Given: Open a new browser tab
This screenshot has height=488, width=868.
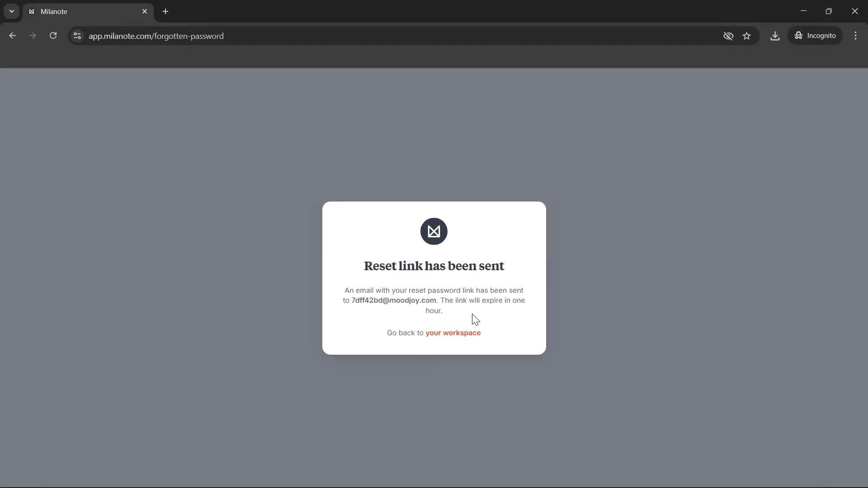Looking at the screenshot, I should (165, 11).
